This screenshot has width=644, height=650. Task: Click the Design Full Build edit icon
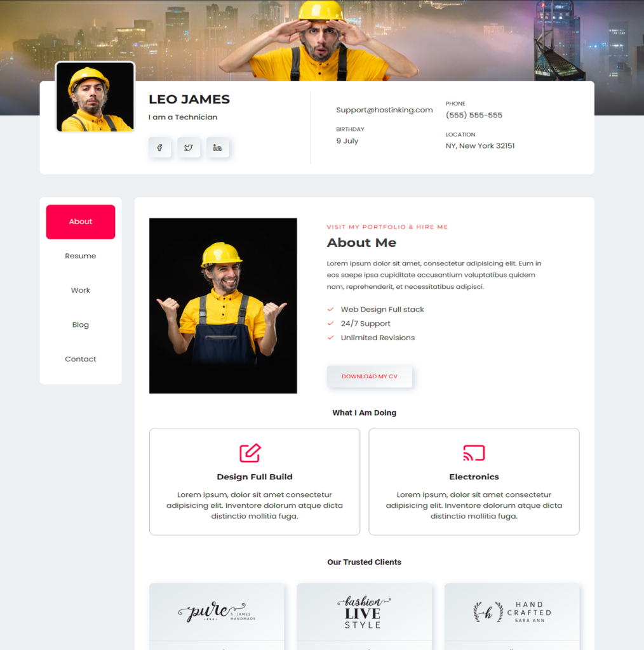pos(250,453)
